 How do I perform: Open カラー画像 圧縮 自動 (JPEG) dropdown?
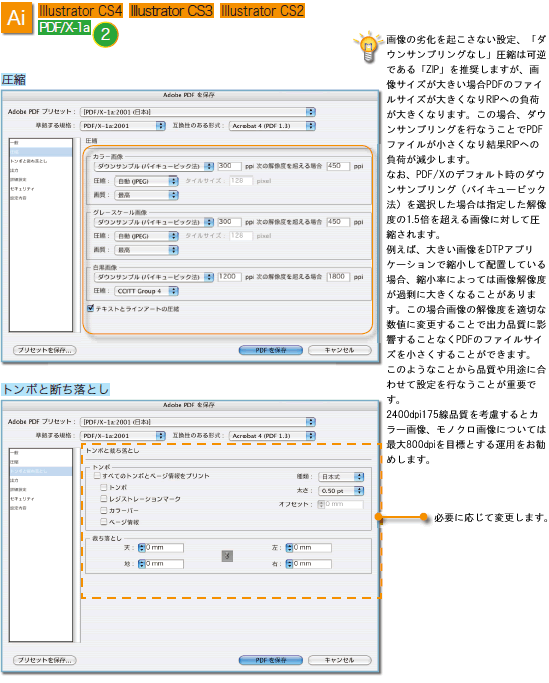tap(146, 181)
